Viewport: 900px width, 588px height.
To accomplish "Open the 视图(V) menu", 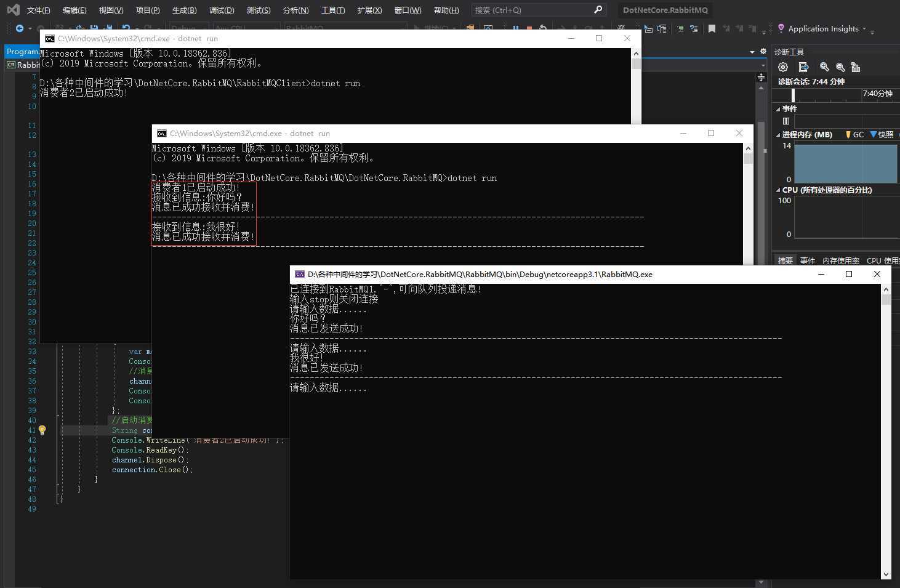I will point(111,10).
